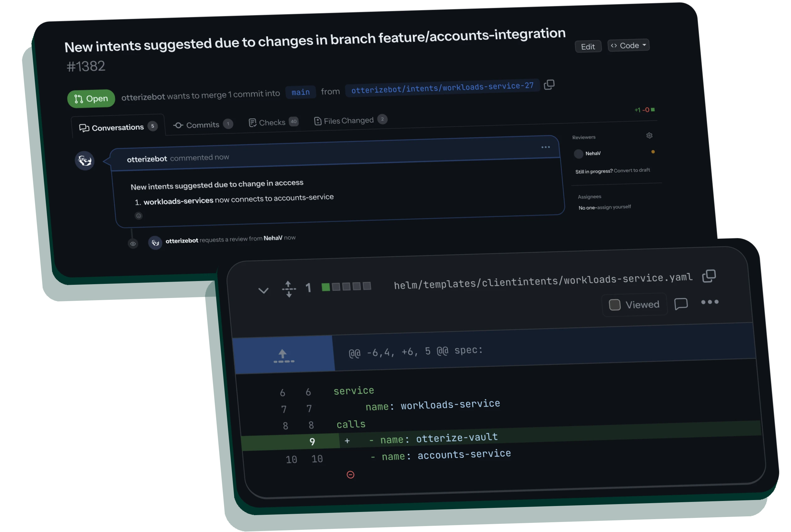Click the red minus circle icon below diff
Viewport: 791px width, 532px height.
(x=351, y=475)
